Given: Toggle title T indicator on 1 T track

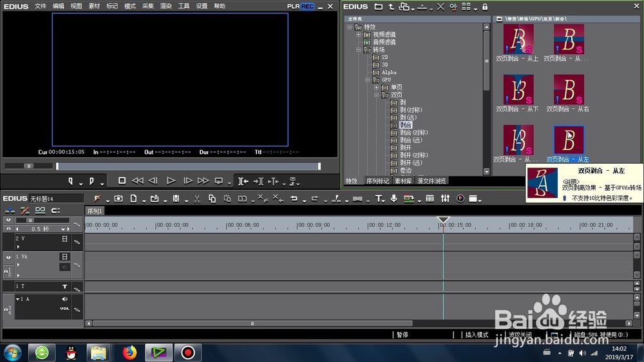Looking at the screenshot, I should (64, 287).
